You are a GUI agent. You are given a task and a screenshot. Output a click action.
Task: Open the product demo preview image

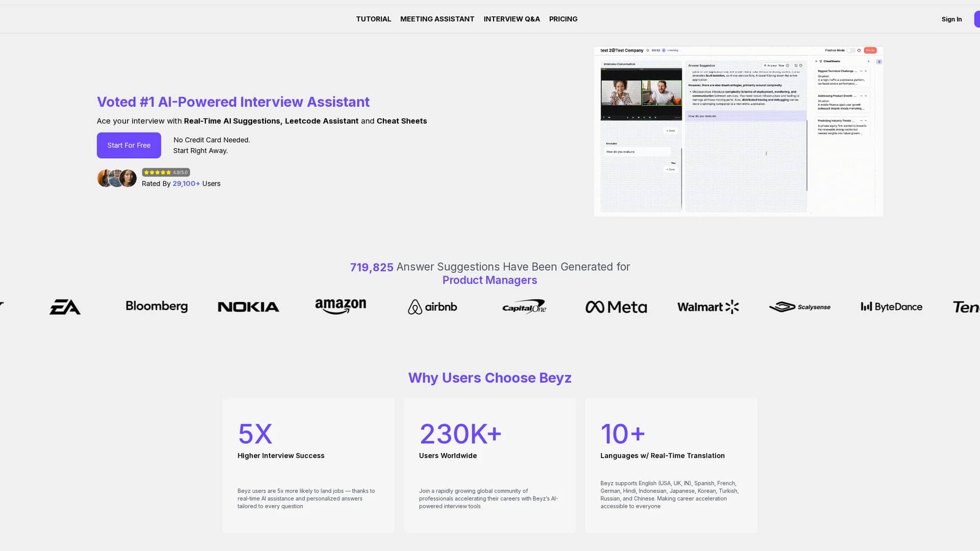pos(738,131)
